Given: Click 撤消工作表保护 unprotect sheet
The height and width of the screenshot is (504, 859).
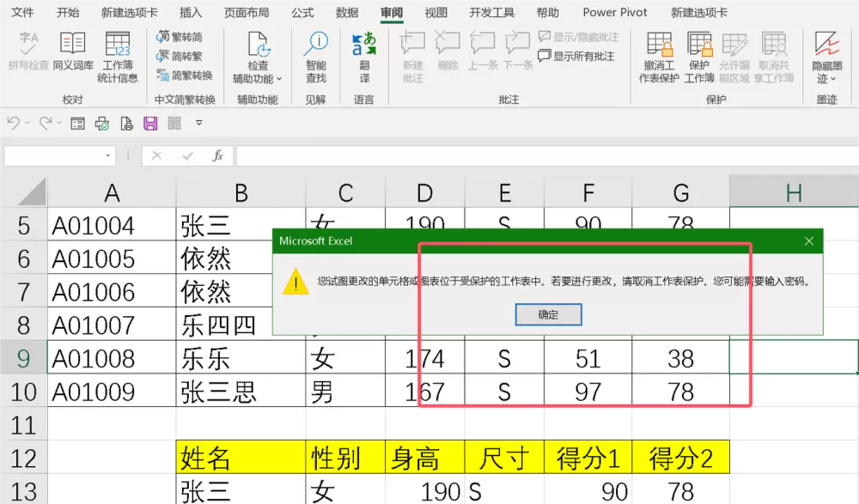Looking at the screenshot, I should pos(659,57).
